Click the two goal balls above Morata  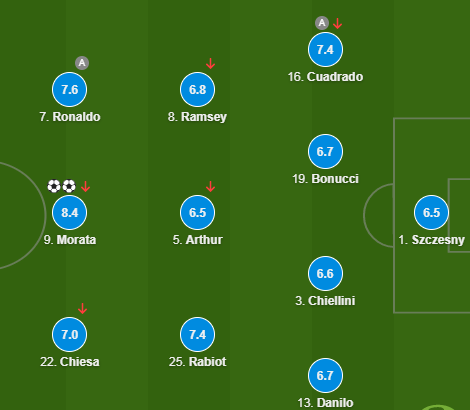[x=62, y=186]
